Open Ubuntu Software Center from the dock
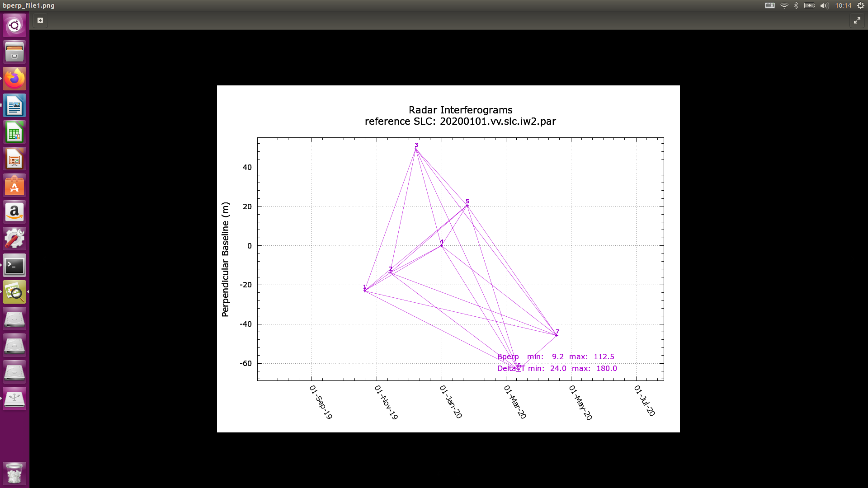Screen dimensions: 868x488 (14, 186)
